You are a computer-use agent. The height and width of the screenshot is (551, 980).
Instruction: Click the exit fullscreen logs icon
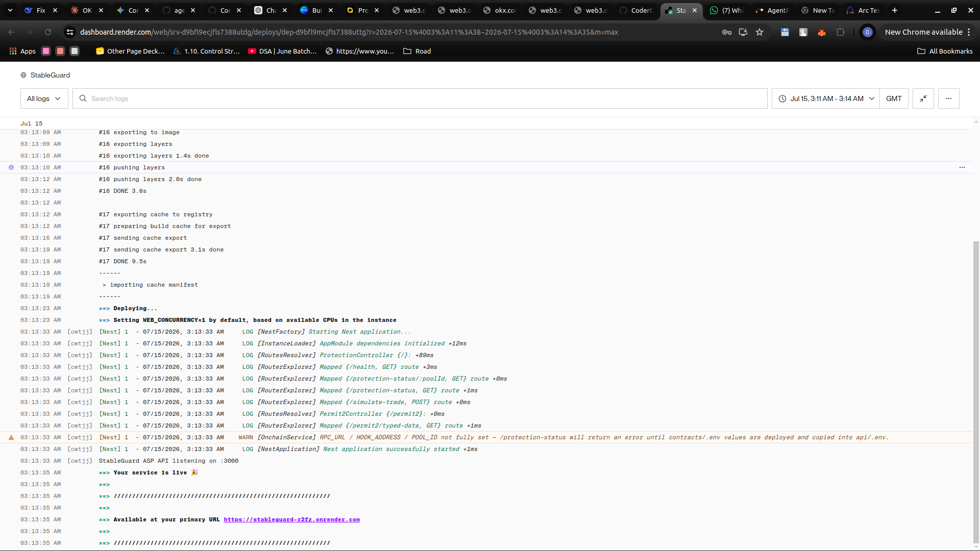(923, 98)
